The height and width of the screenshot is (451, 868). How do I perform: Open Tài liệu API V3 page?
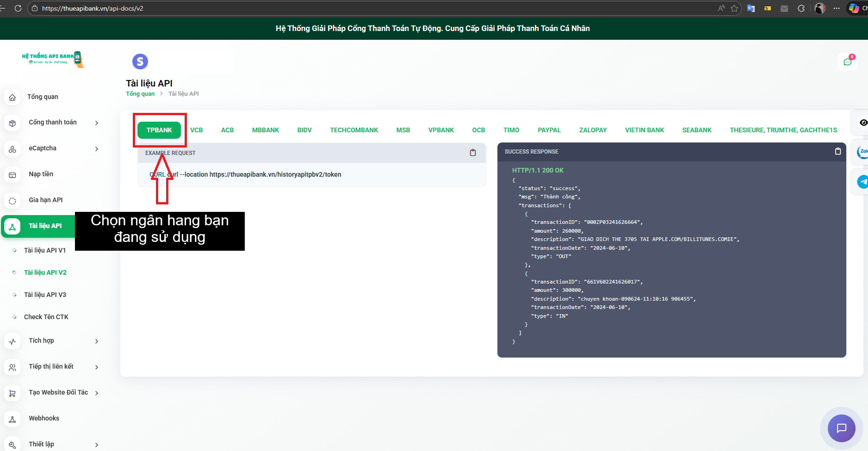(45, 295)
